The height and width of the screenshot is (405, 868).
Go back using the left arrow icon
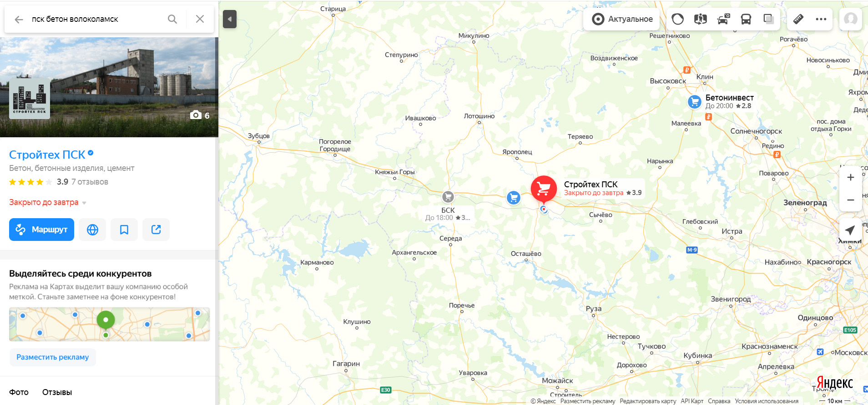click(19, 19)
